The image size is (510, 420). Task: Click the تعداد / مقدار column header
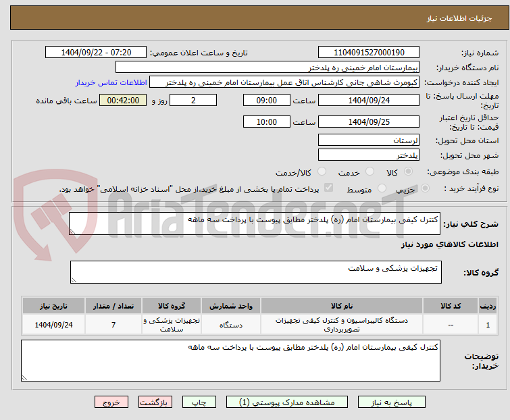113,306
